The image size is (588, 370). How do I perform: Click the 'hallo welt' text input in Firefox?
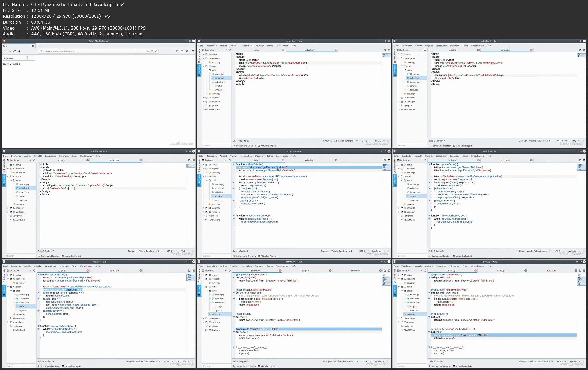pyautogui.click(x=19, y=58)
